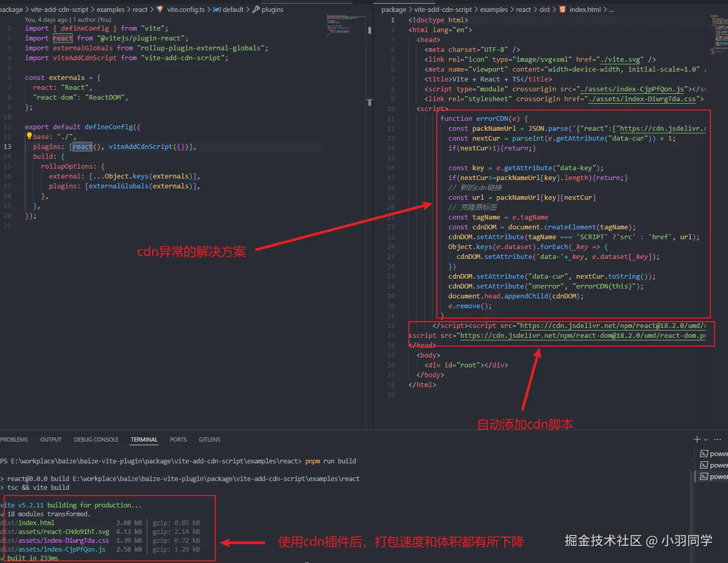
Task: Follow the ./assets/index-DiwrgTda.css stylesheet link
Action: (x=642, y=99)
